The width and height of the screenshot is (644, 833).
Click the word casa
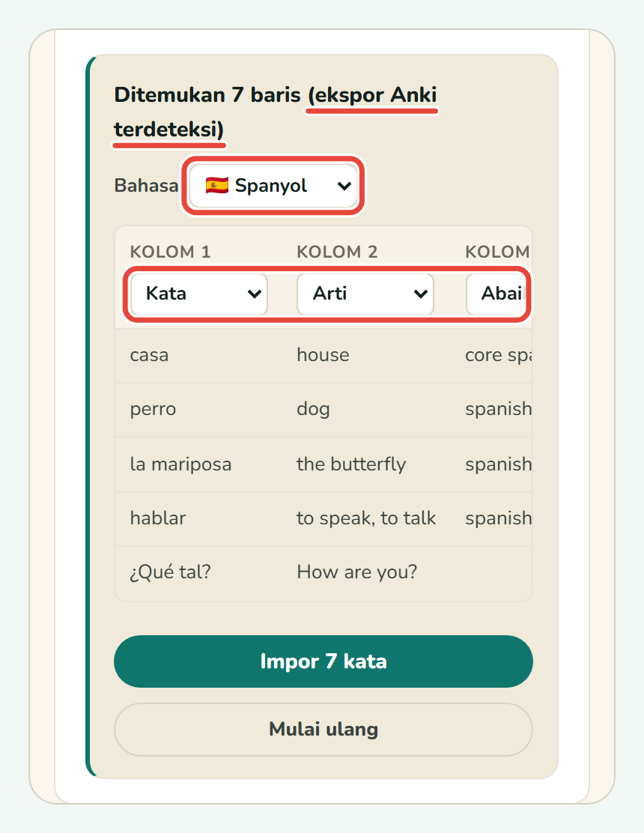point(149,355)
